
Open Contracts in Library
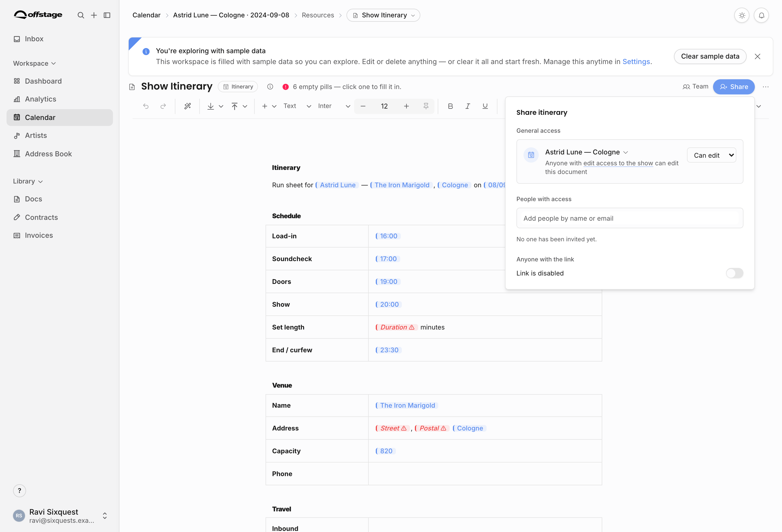59,217
